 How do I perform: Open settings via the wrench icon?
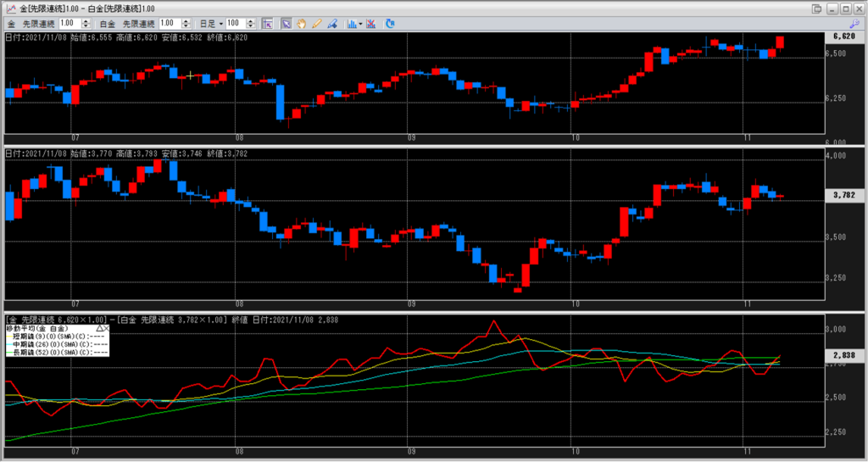[x=390, y=24]
